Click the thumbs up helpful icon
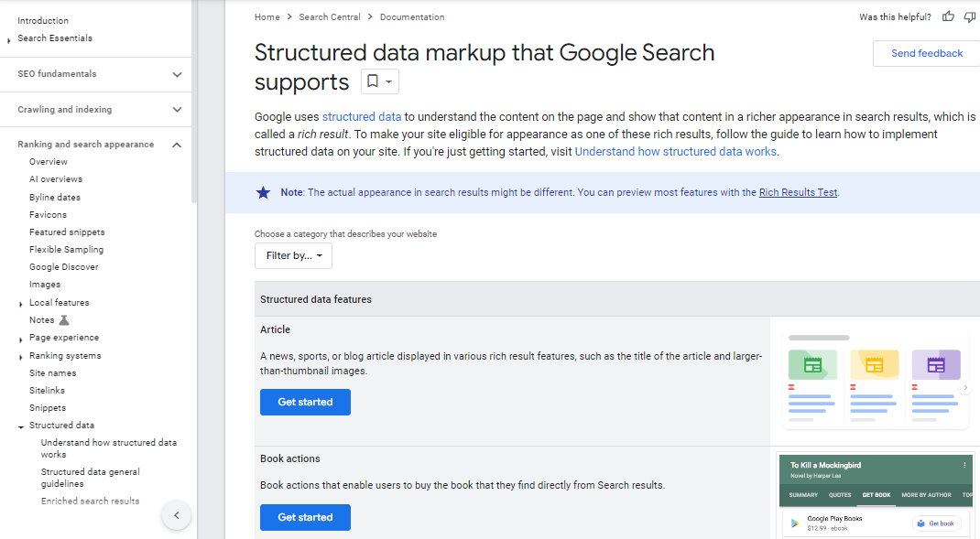980x539 pixels. click(948, 16)
